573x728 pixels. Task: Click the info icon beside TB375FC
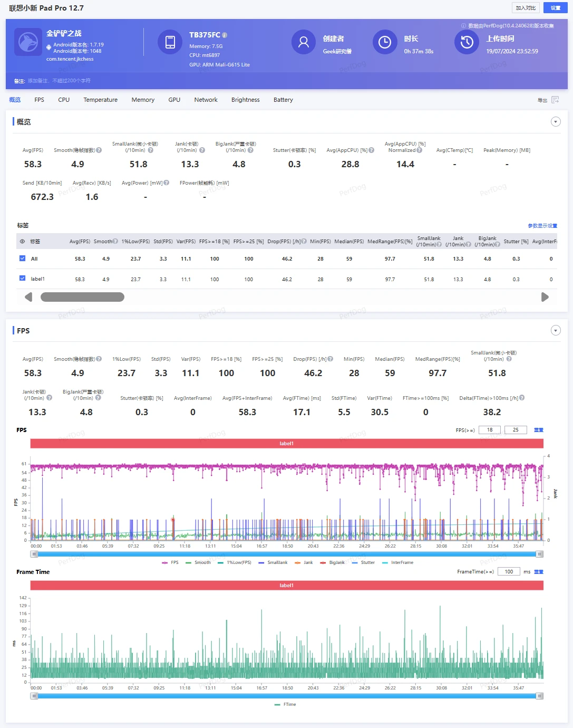tap(225, 35)
